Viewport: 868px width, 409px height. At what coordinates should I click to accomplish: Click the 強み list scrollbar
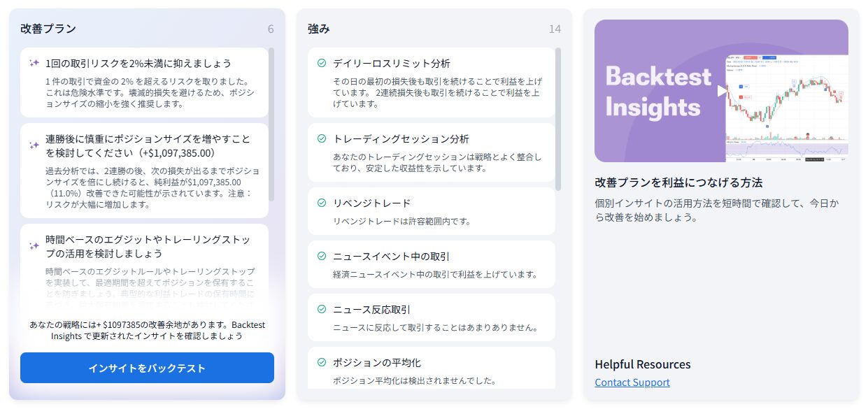pos(558,119)
